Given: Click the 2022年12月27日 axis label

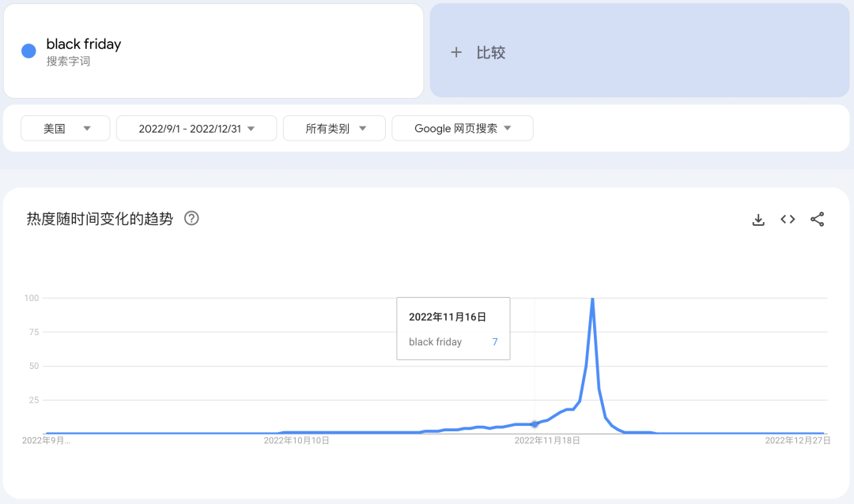Looking at the screenshot, I should pyautogui.click(x=798, y=441).
